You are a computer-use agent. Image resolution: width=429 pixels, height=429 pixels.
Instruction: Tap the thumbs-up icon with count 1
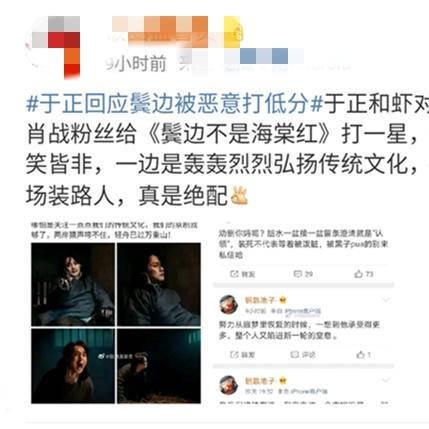pyautogui.click(x=360, y=355)
